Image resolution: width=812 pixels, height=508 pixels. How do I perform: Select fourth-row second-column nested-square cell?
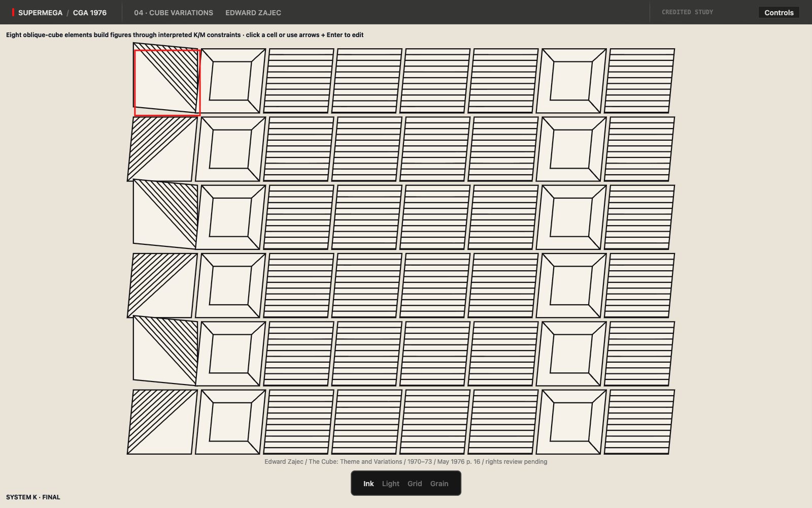point(231,285)
